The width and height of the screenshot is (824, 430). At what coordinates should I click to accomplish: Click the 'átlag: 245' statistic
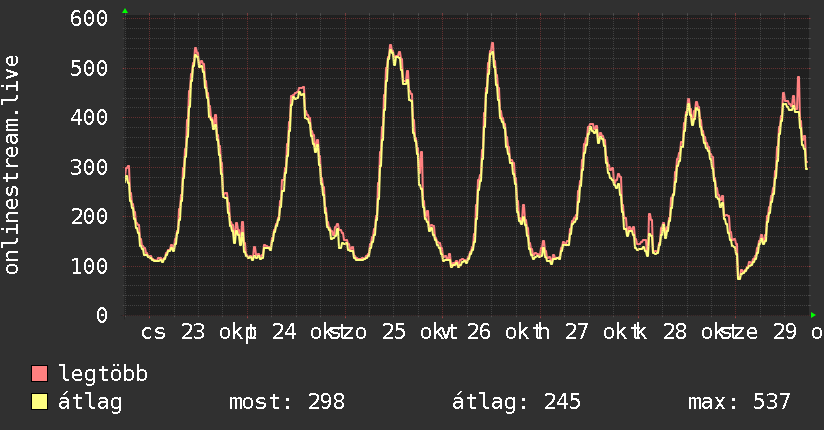click(517, 402)
